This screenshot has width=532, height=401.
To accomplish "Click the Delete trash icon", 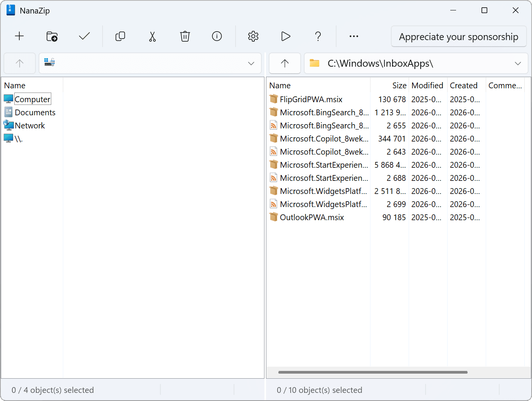I will point(185,36).
